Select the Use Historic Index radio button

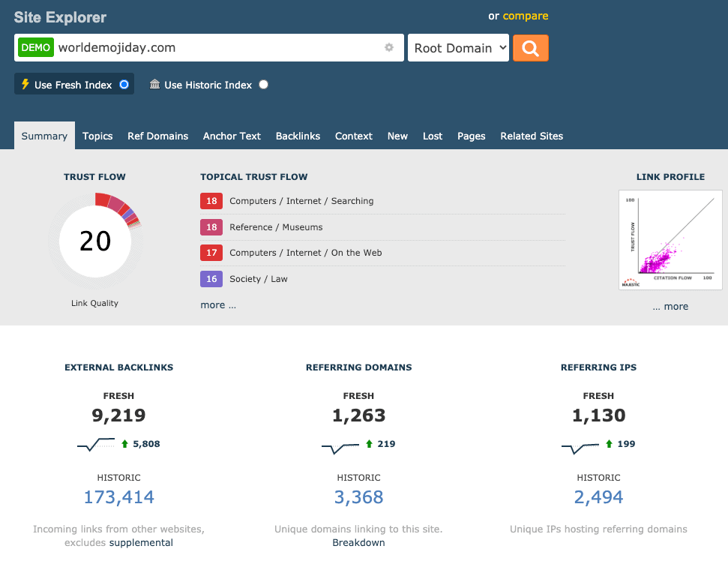click(x=263, y=85)
